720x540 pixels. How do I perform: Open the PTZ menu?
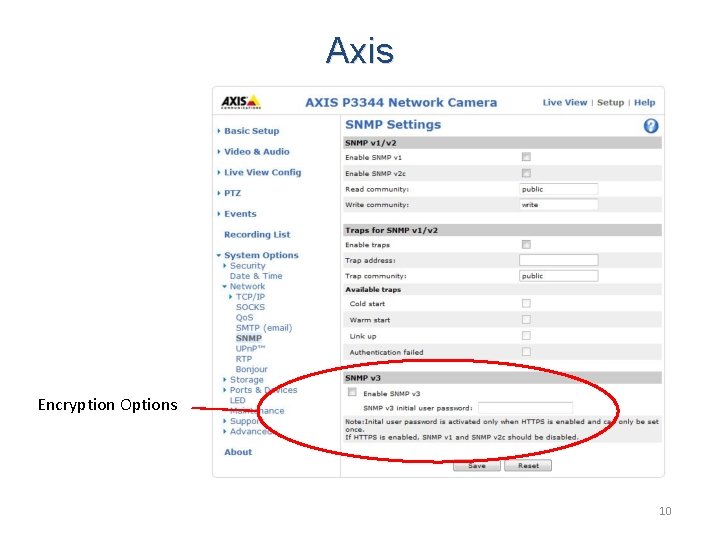click(232, 193)
